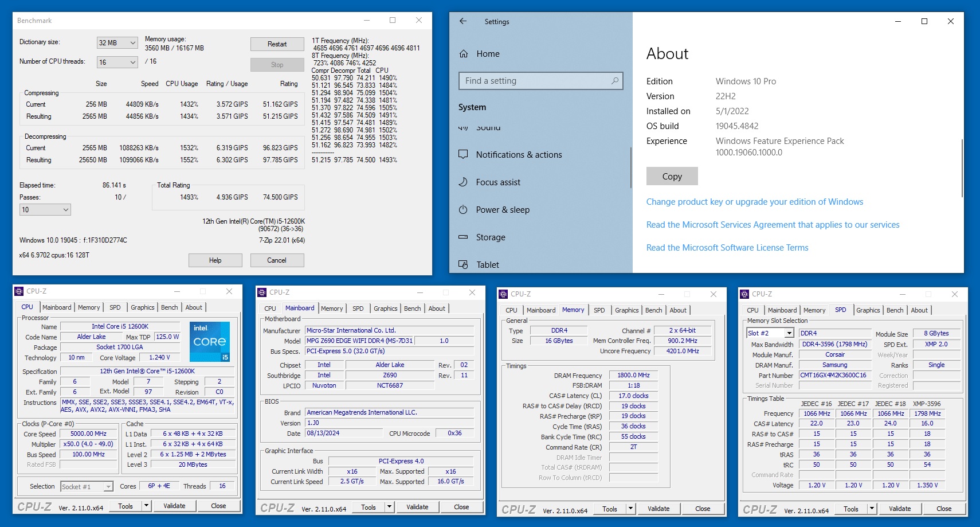Click the Core Speed value 5000.00 MHz

(88, 434)
